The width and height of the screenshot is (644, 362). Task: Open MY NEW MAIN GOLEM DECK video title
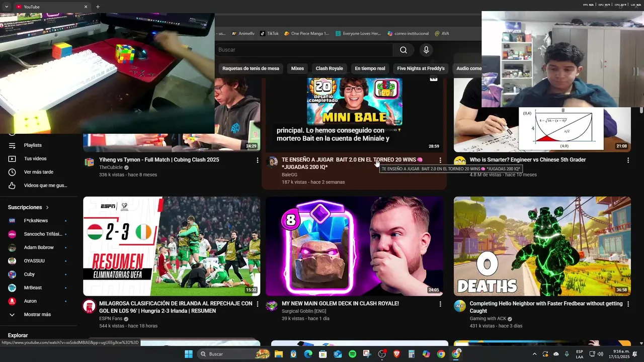[x=340, y=304]
